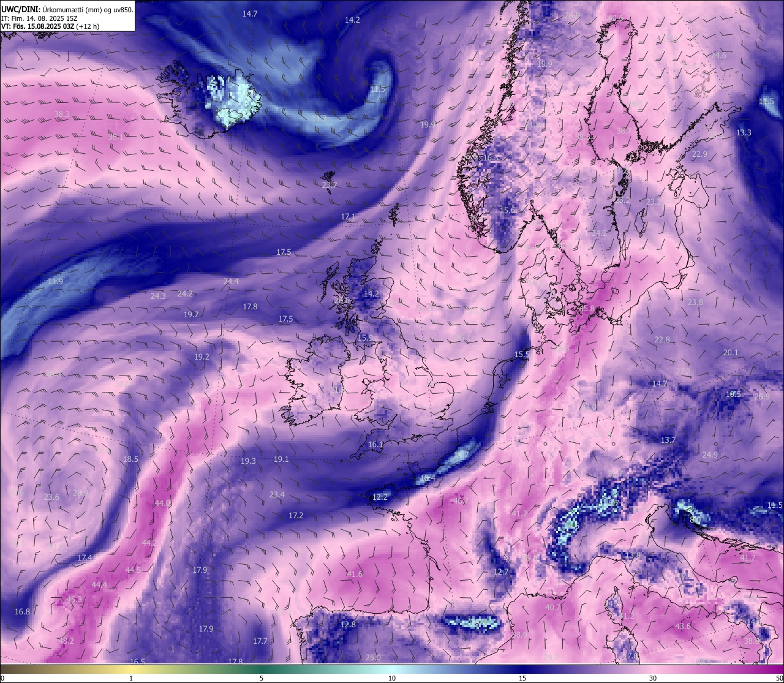Click the '12.7' value over France
Image resolution: width=784 pixels, height=683 pixels.
click(x=501, y=572)
